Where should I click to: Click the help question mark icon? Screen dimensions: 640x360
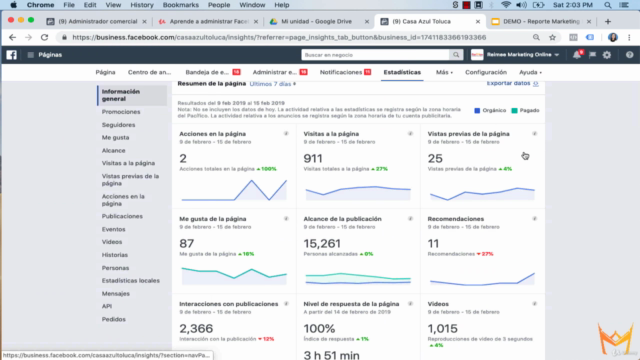(629, 55)
